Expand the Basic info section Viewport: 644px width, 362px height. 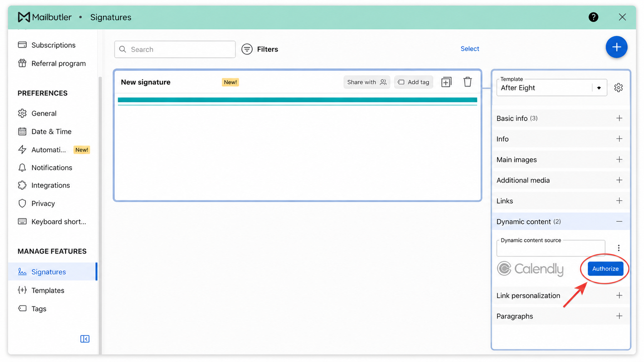coord(560,118)
